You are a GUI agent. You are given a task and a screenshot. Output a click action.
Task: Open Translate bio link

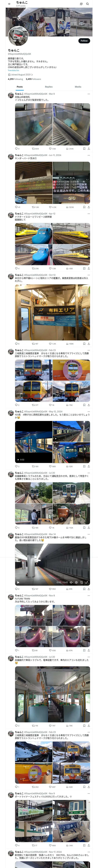14,70
